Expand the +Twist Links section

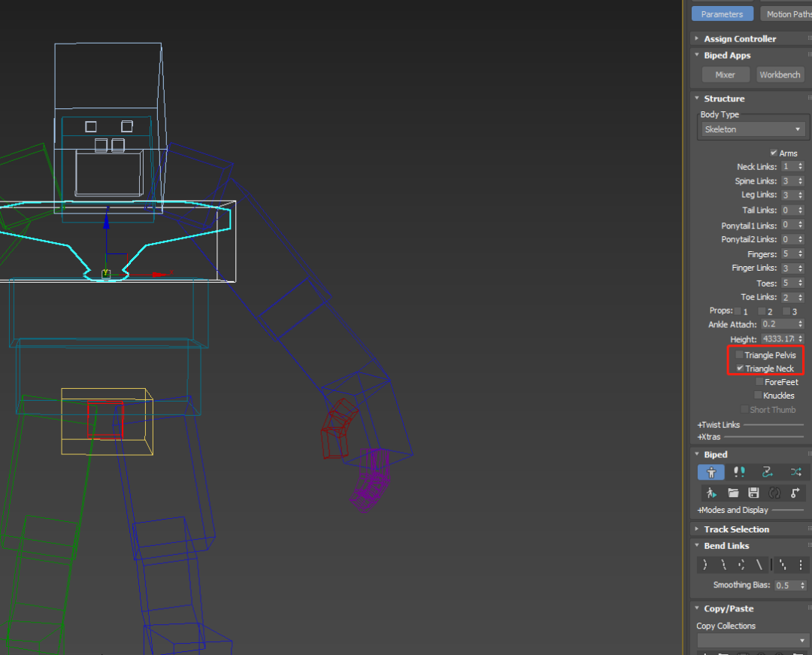(x=719, y=425)
